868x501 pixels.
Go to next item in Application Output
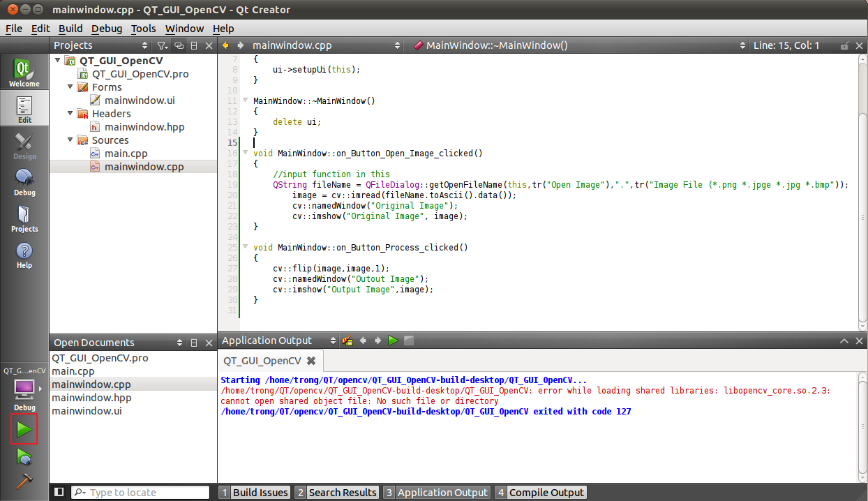(x=378, y=341)
